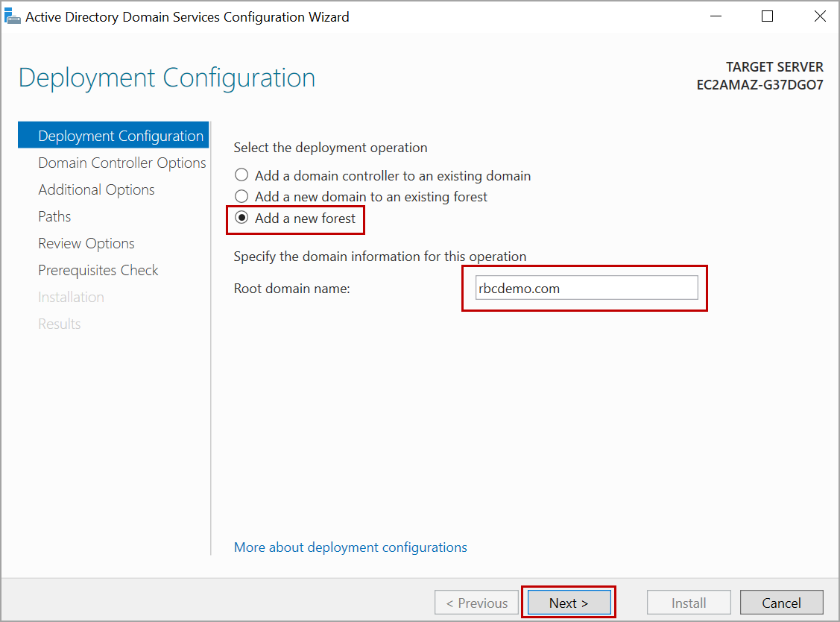Click the Installation step in sidebar
840x622 pixels.
(71, 297)
